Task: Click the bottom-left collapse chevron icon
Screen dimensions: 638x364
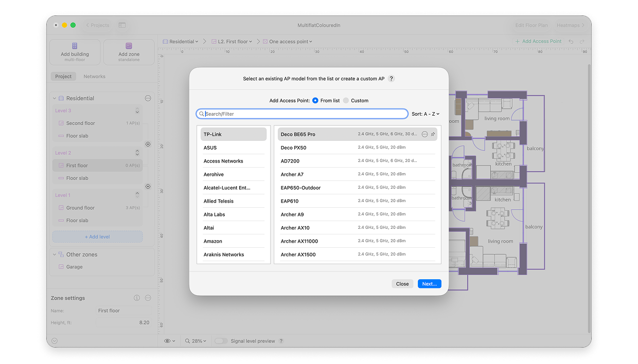Action: tap(55, 341)
